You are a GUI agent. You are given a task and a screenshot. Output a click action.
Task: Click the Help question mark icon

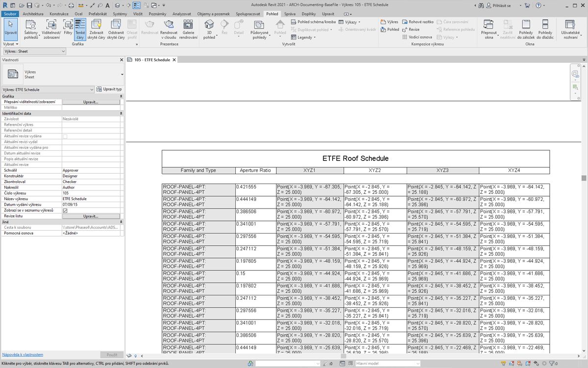click(x=538, y=5)
